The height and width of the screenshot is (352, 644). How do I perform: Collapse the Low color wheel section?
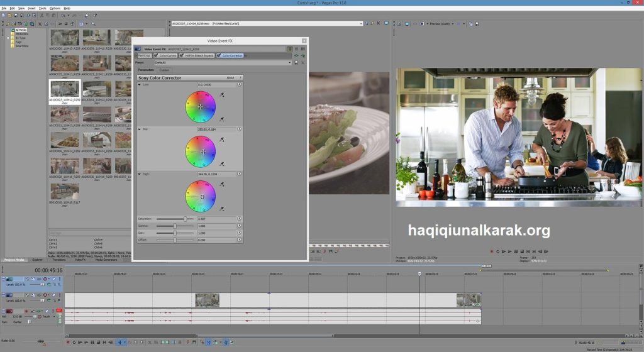139,84
